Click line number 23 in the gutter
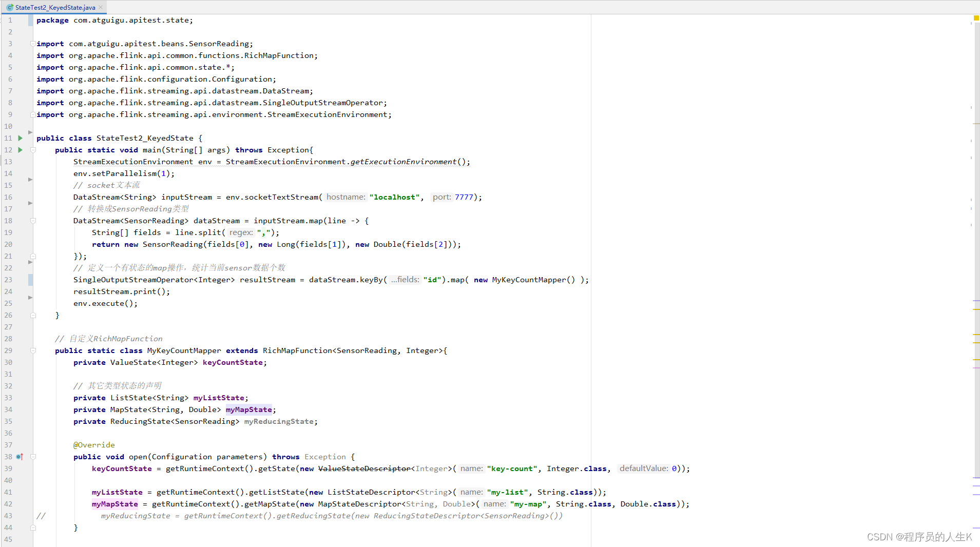Screen dimensions: 980x547 point(8,280)
